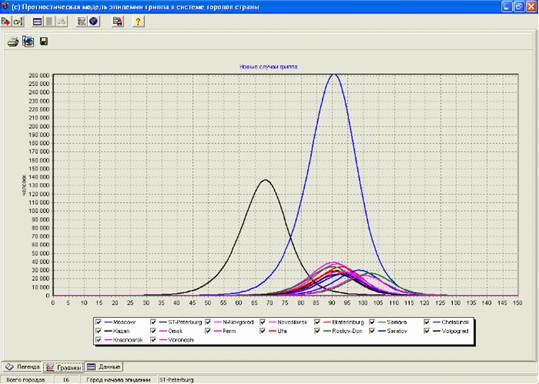This screenshot has width=539, height=384.
Task: Click the save chart floppy disk icon
Action: 44,42
